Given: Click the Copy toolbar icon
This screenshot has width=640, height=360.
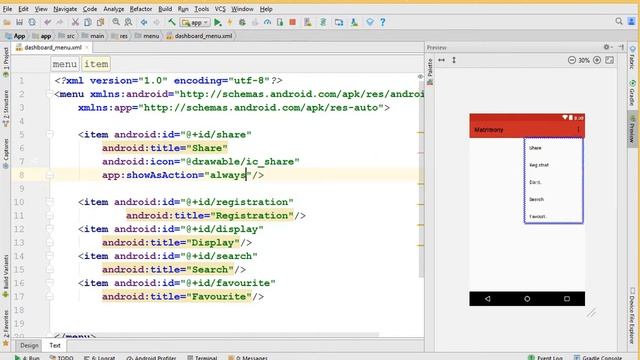Looking at the screenshot, I should click(x=87, y=22).
